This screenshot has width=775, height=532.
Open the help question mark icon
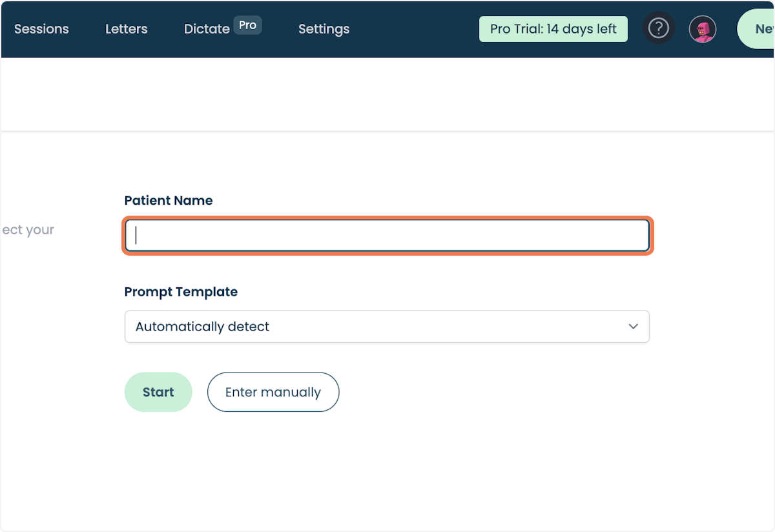click(x=659, y=29)
